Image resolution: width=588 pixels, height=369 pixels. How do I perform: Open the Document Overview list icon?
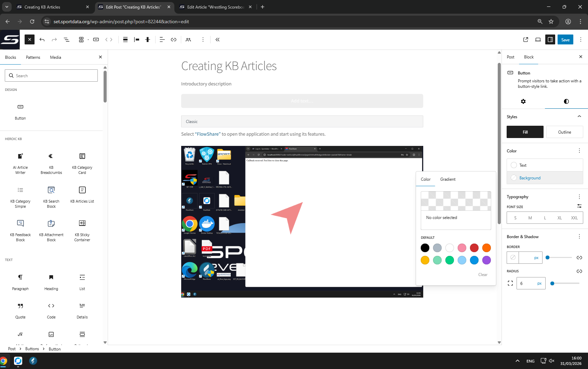67,40
